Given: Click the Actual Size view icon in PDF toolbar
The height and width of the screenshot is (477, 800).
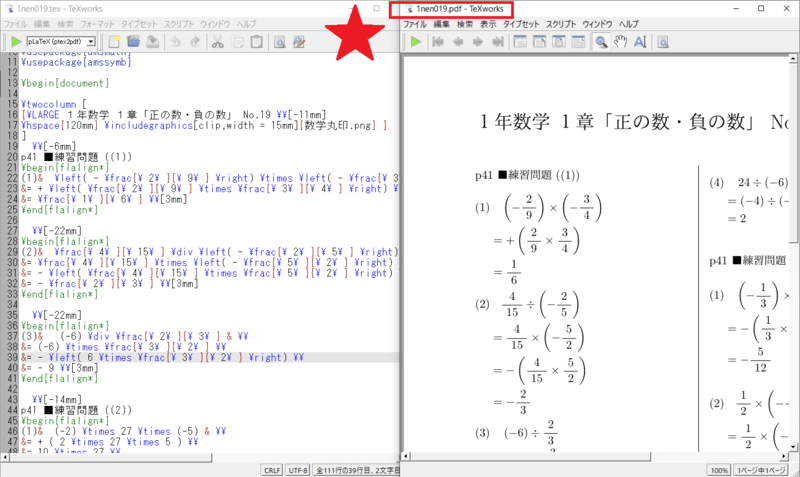Looking at the screenshot, I should click(x=520, y=42).
